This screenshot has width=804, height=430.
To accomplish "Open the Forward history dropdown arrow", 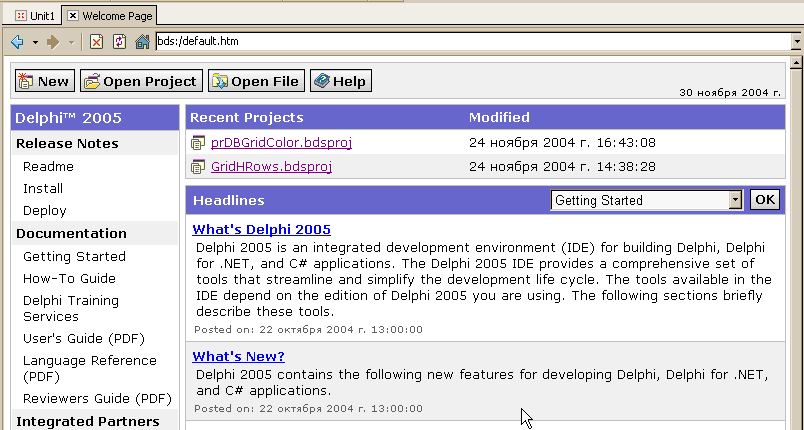I will coord(72,42).
